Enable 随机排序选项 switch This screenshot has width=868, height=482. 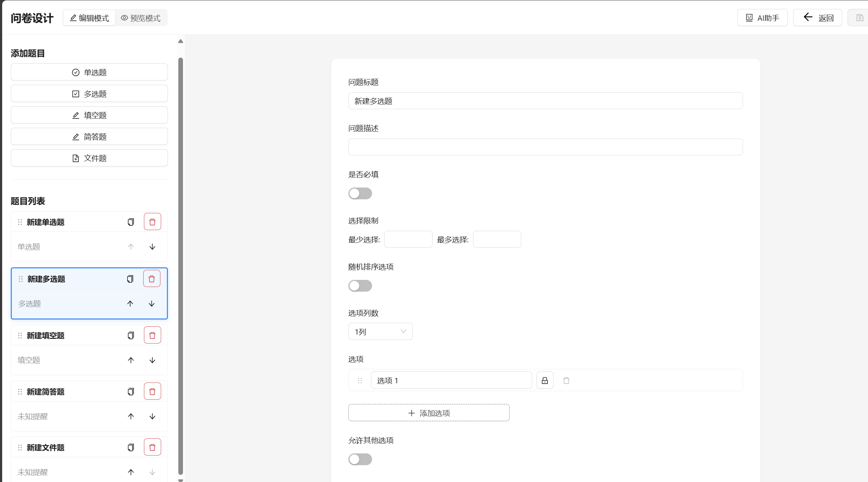(x=360, y=286)
